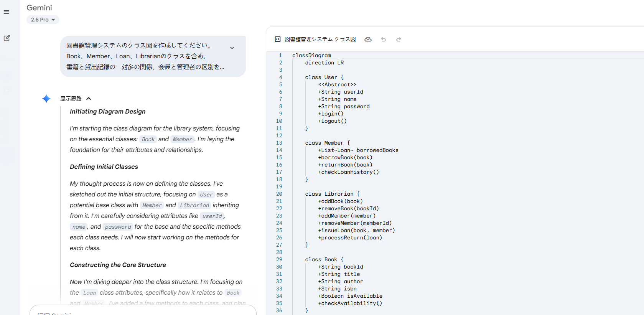Click the Gemini logo title

tap(39, 8)
